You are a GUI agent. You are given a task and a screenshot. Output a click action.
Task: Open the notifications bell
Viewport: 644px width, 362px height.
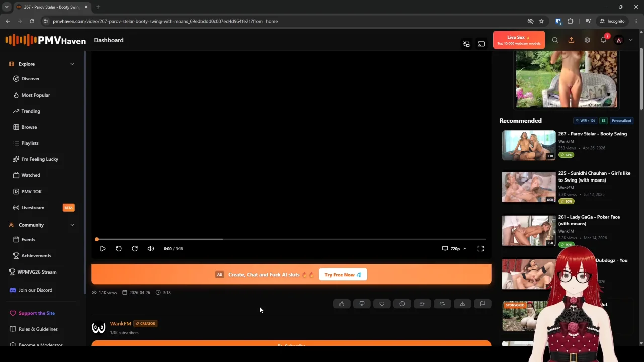(603, 40)
